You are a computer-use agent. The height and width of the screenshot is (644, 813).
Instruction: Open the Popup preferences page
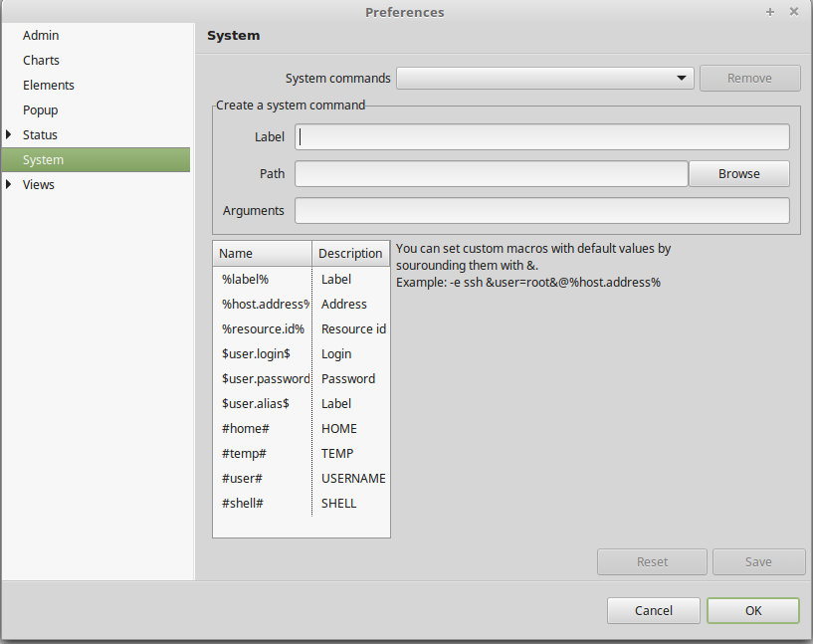pos(41,109)
